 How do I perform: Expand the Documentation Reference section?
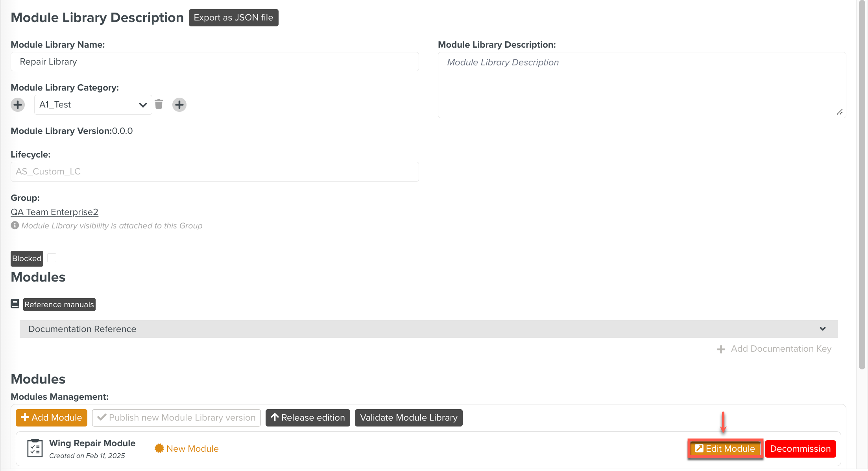click(428, 329)
